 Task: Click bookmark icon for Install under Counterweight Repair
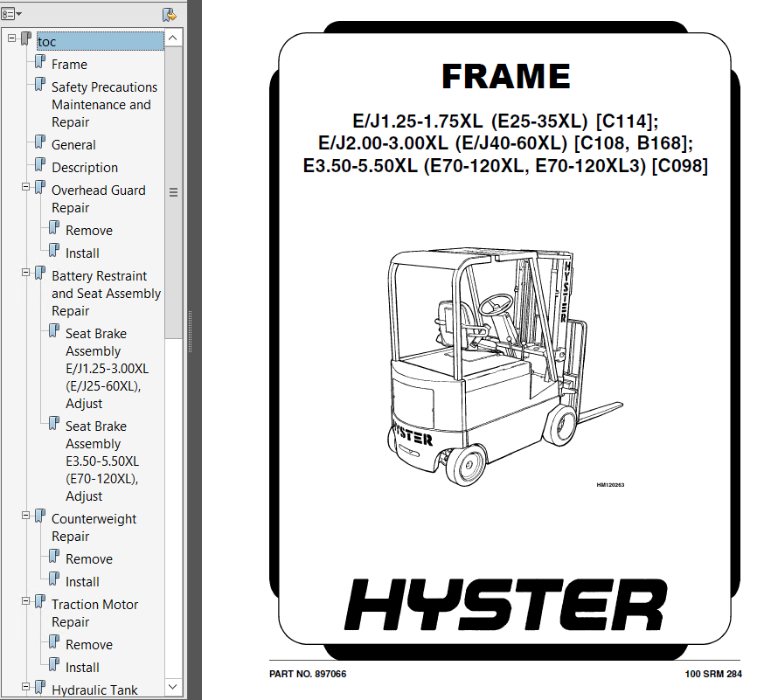click(54, 580)
